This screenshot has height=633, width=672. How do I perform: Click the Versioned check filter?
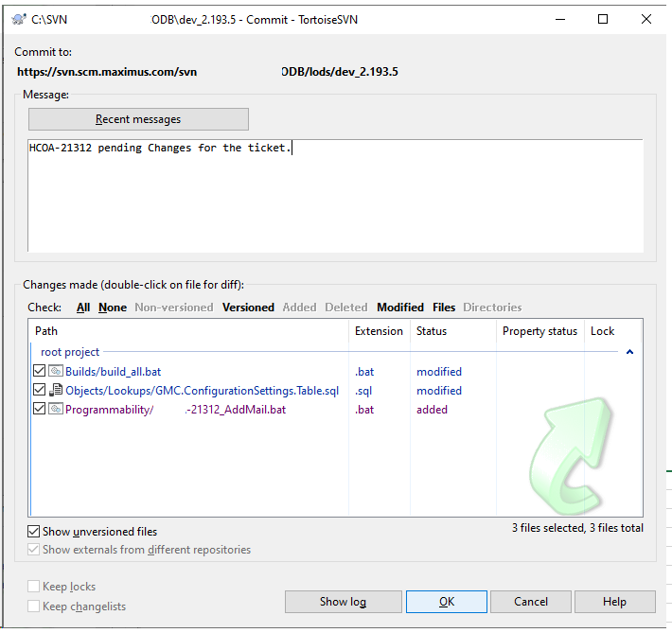248,308
